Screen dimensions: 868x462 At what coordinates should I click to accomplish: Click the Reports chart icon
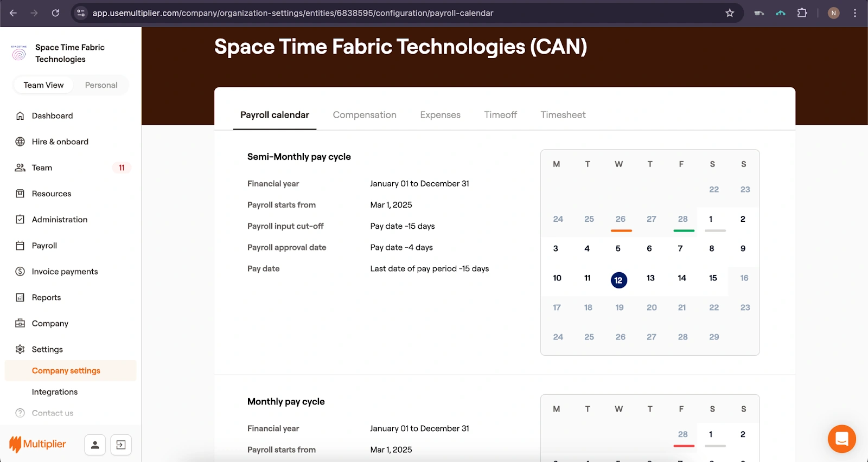pyautogui.click(x=20, y=298)
